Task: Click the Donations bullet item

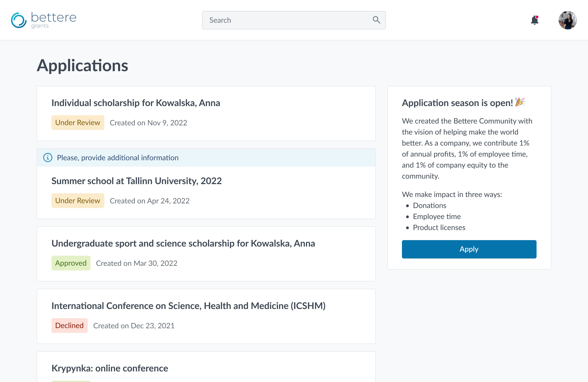Action: [x=429, y=205]
